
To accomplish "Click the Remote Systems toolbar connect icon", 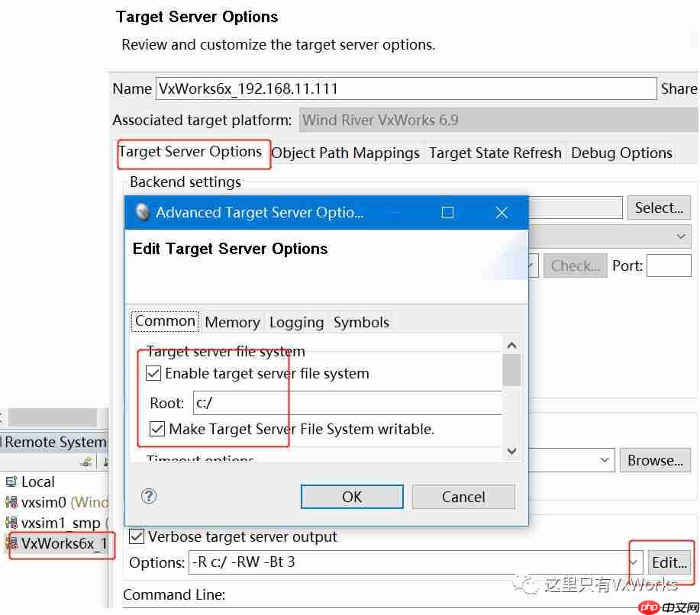I will point(86,462).
